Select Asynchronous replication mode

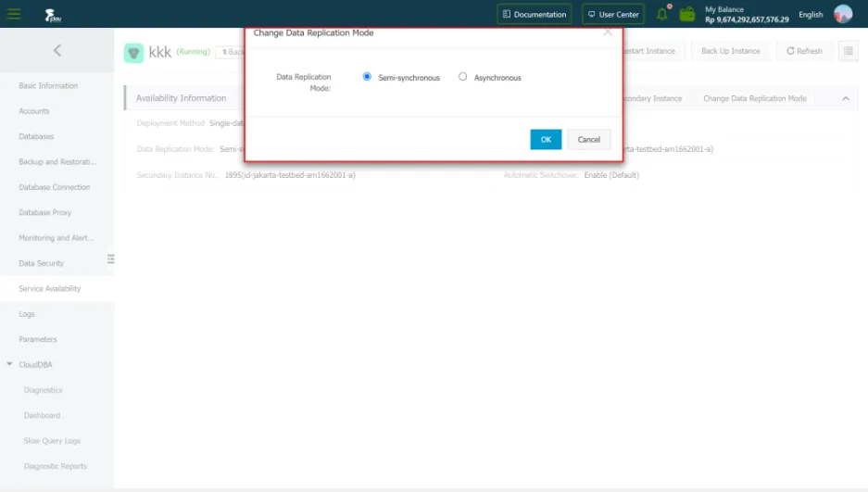(x=463, y=77)
